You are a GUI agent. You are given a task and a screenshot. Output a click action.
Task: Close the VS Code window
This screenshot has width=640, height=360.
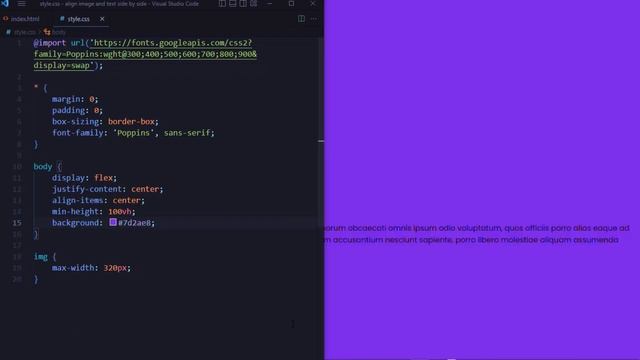click(313, 4)
